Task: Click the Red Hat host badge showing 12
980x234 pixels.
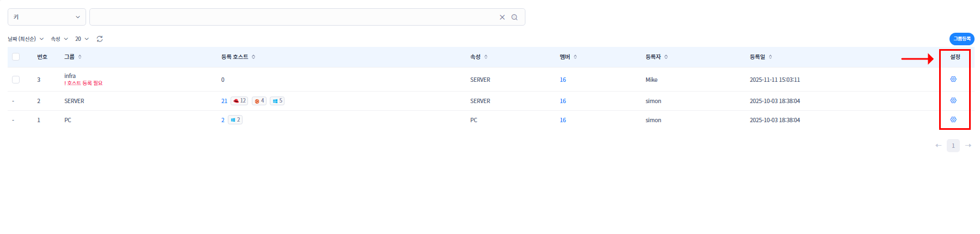Action: (x=239, y=101)
